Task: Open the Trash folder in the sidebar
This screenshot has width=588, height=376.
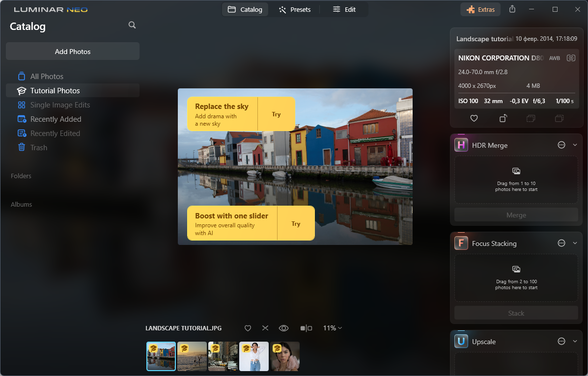Action: [38, 147]
